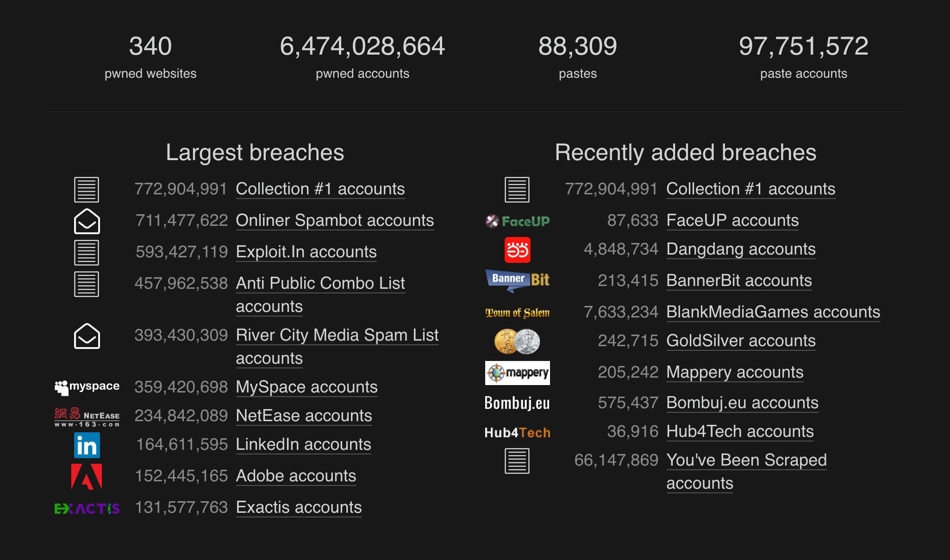Click the LinkedIn logo icon
This screenshot has width=950, height=560.
click(87, 445)
